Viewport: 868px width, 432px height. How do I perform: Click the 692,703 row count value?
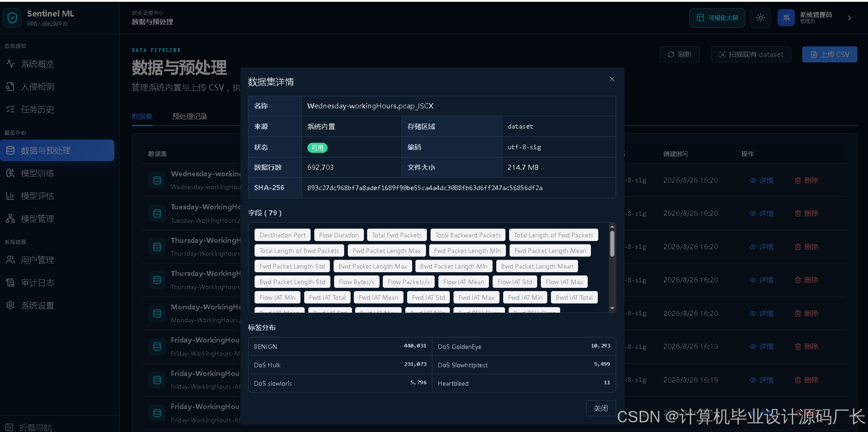[x=321, y=168]
